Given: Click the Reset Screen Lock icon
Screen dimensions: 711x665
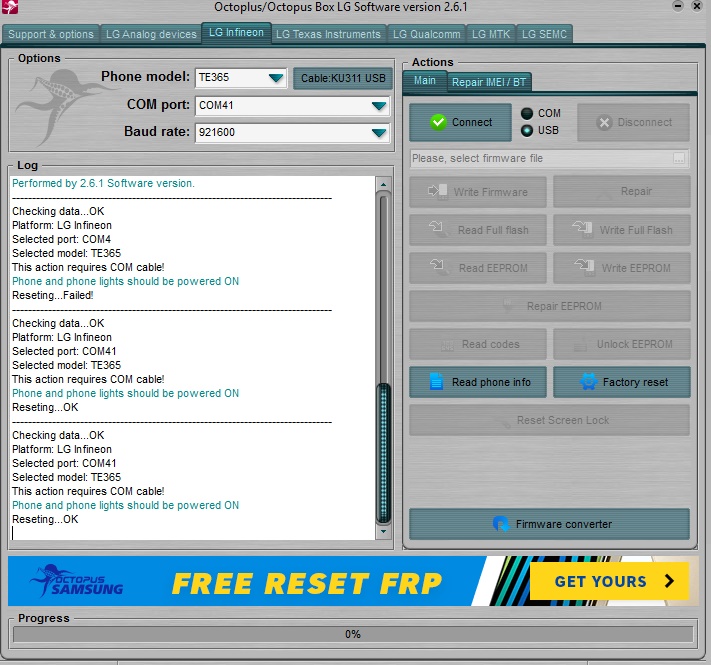Looking at the screenshot, I should [505, 422].
